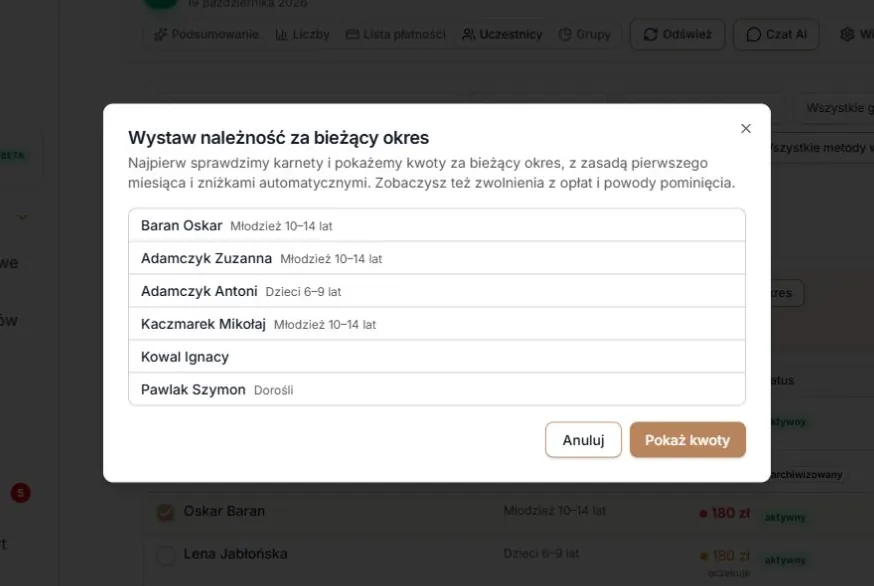This screenshot has width=874, height=586.
Task: Click the aktywny status for Lena Jabłońska
Action: coord(785,560)
